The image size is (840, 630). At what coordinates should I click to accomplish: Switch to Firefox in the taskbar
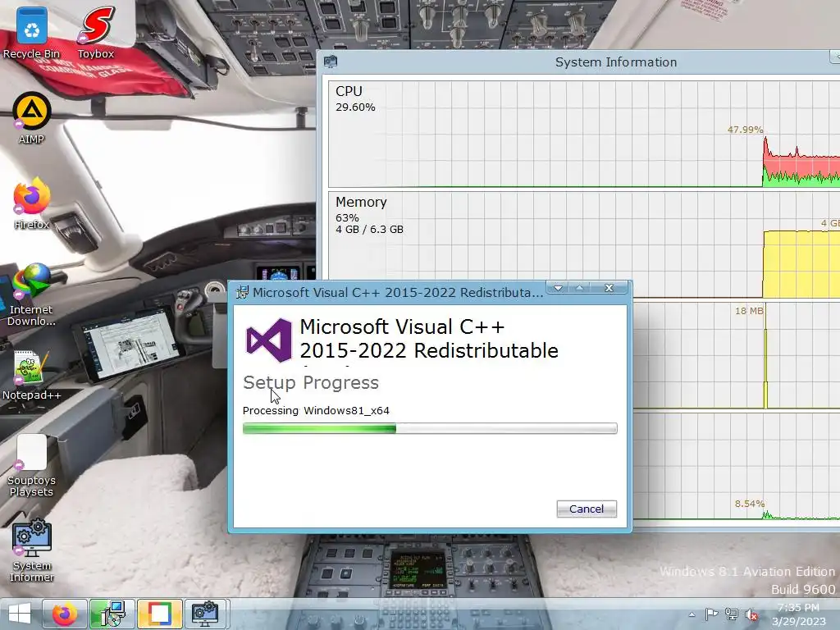click(x=64, y=614)
